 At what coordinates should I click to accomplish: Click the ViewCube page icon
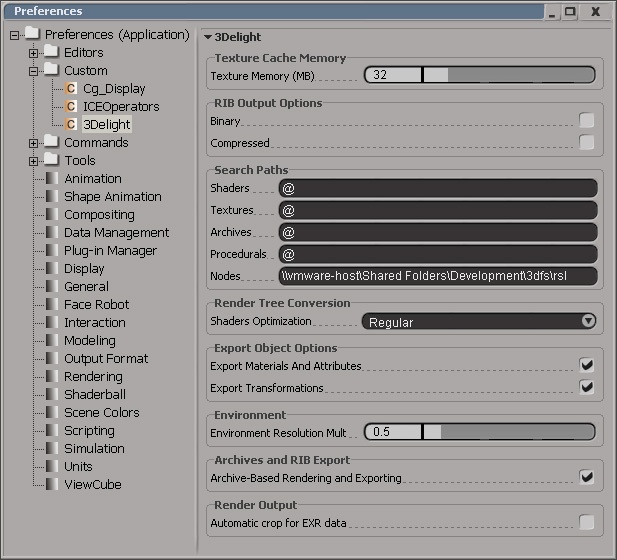tap(52, 485)
